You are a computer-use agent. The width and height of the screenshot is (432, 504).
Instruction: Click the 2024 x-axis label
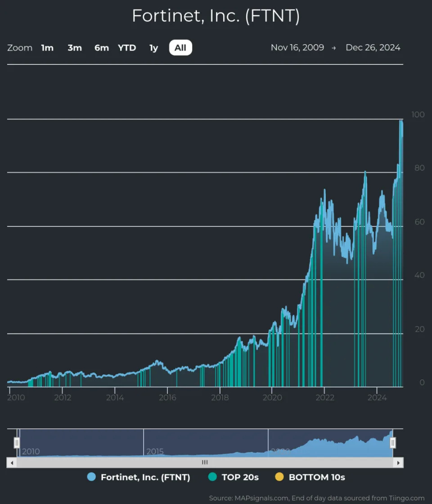(x=377, y=398)
